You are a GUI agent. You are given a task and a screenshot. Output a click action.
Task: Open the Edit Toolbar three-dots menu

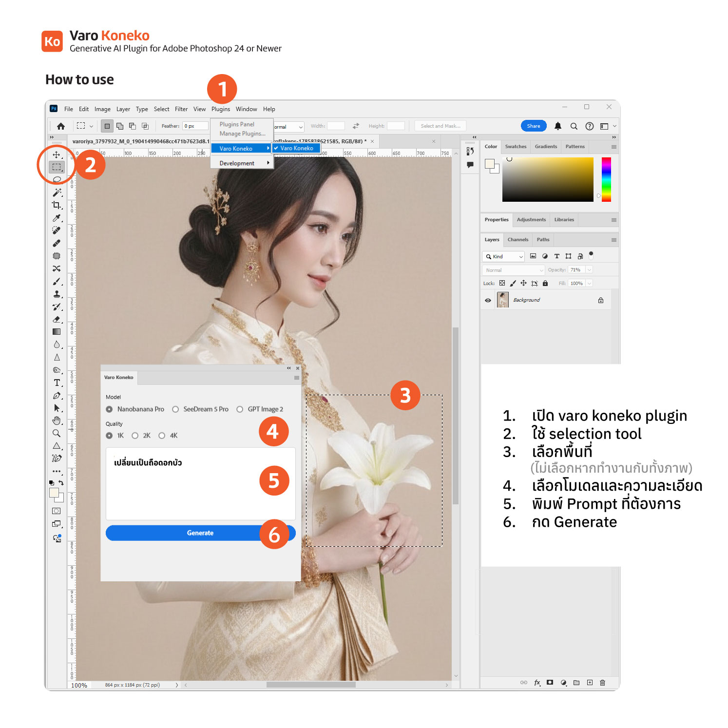point(57,471)
